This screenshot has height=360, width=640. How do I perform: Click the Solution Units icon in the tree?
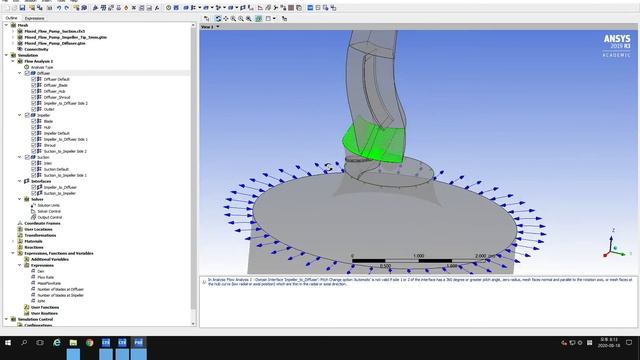click(33, 205)
